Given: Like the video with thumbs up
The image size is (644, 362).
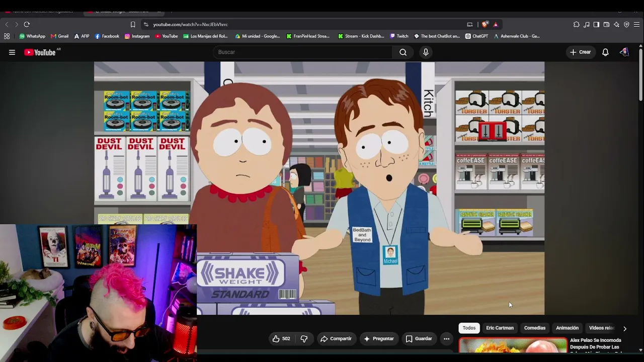Looking at the screenshot, I should [x=281, y=339].
